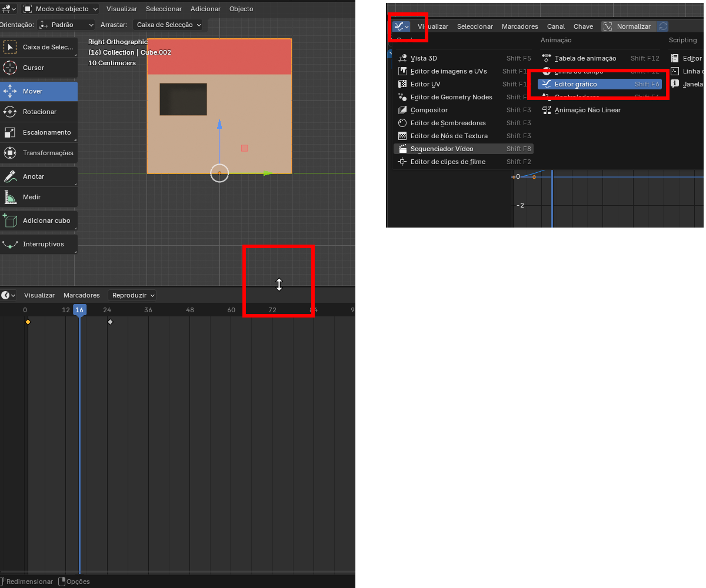Open the Scripting text Editor entry

(x=687, y=58)
